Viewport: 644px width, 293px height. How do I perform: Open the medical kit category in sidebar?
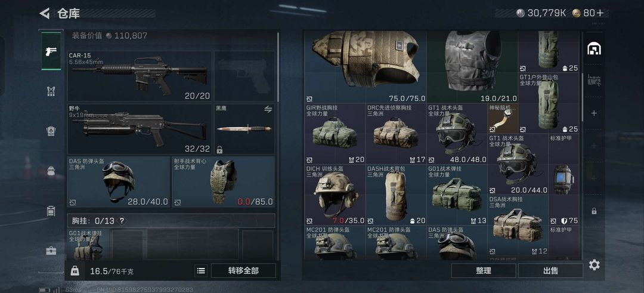(51, 250)
